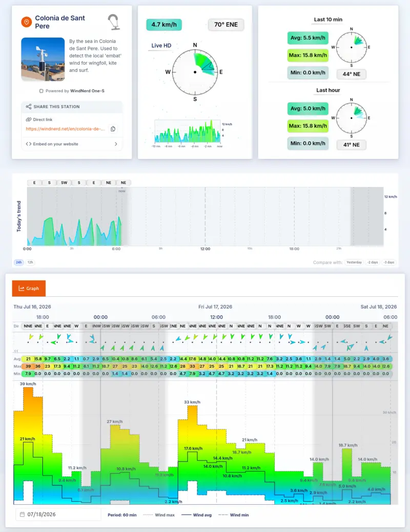The width and height of the screenshot is (410, 532).
Task: Open the 07/18/2026 date picker
Action: point(58,515)
